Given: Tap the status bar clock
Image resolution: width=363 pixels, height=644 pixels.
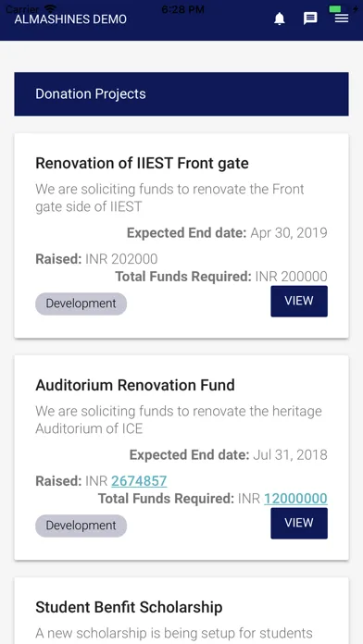Looking at the screenshot, I should (182, 9).
